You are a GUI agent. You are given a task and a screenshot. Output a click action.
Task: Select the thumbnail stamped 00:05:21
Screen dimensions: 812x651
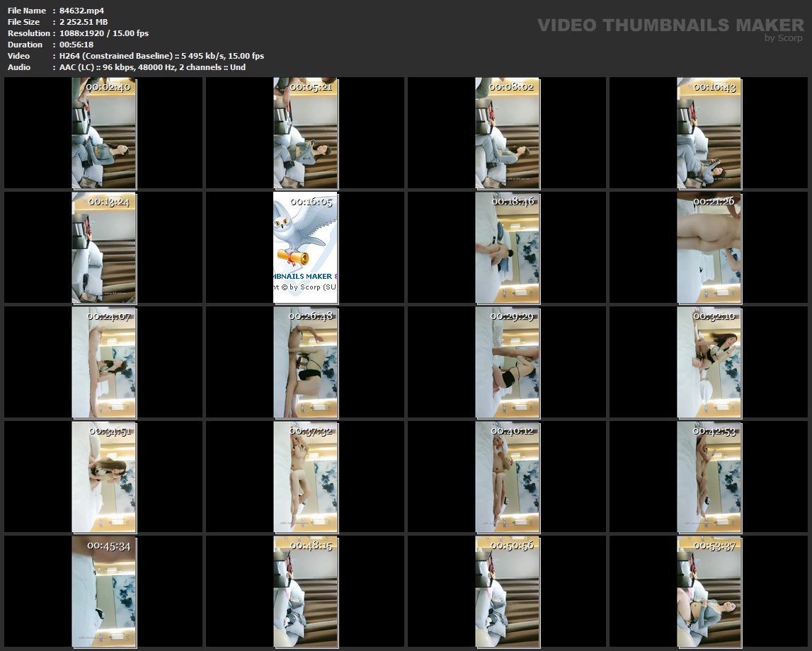306,133
